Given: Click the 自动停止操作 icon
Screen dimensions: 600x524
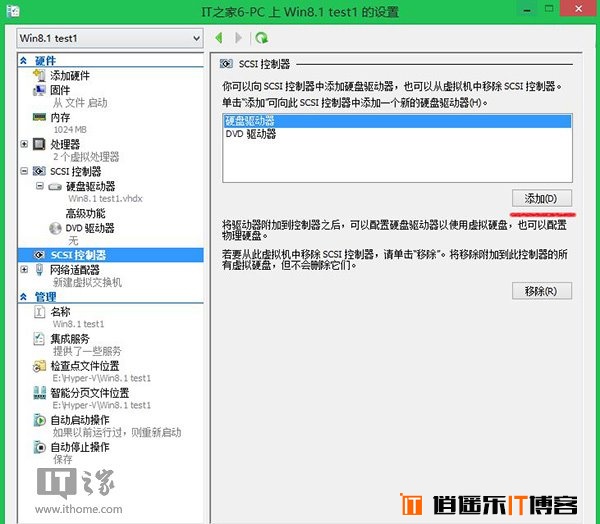Looking at the screenshot, I should click(39, 447).
